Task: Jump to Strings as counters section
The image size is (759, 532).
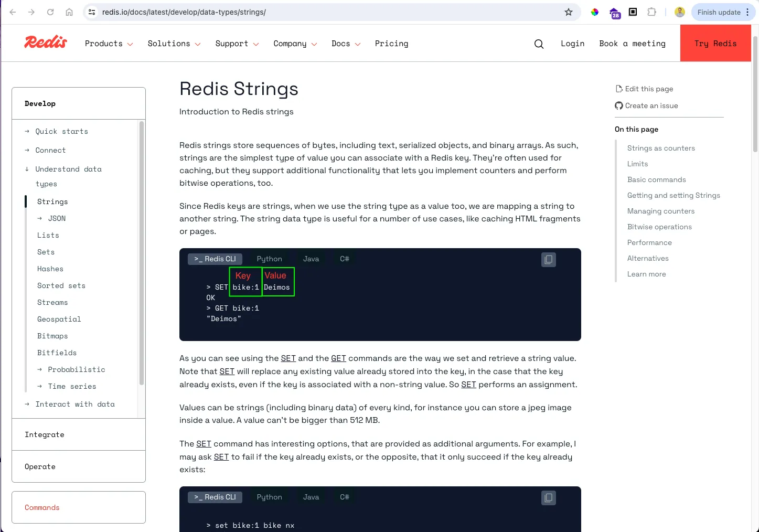Action: [x=661, y=148]
